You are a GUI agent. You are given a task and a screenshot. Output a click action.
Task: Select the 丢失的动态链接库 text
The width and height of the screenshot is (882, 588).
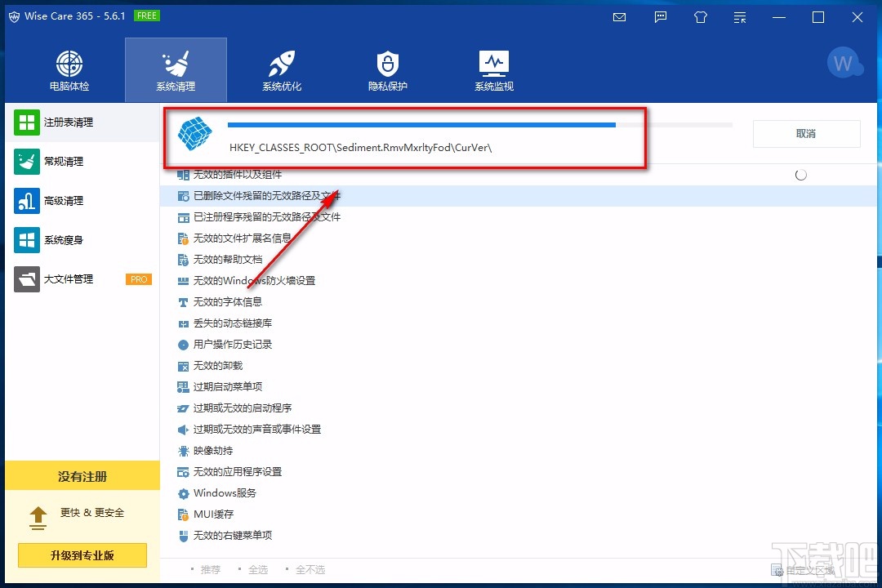pyautogui.click(x=233, y=323)
